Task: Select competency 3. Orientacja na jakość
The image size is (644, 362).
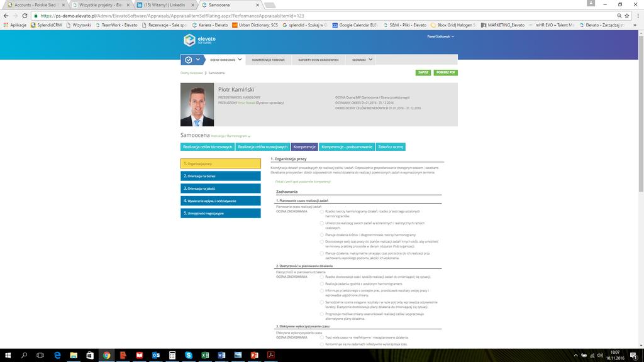Action: (x=221, y=189)
